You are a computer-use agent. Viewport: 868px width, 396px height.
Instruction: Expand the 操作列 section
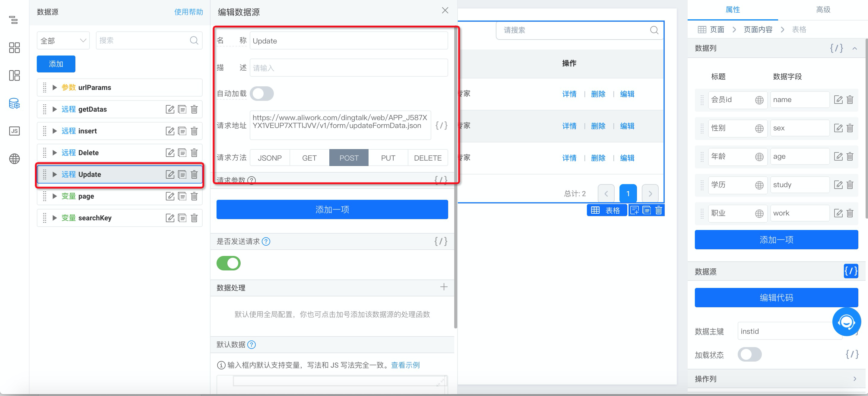pyautogui.click(x=854, y=379)
